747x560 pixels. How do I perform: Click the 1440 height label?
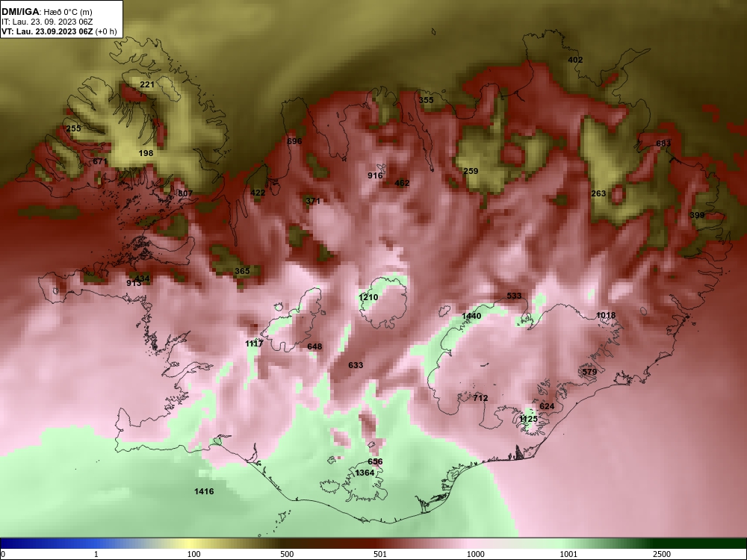[x=471, y=316]
